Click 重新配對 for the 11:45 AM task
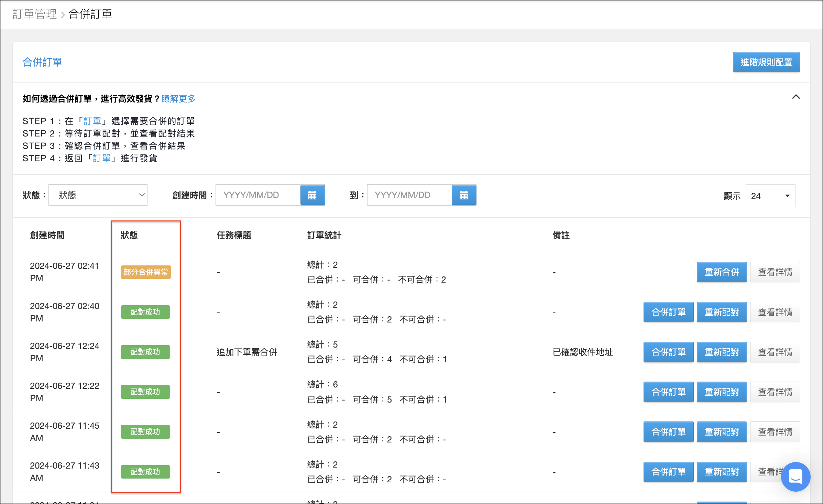 coord(722,432)
